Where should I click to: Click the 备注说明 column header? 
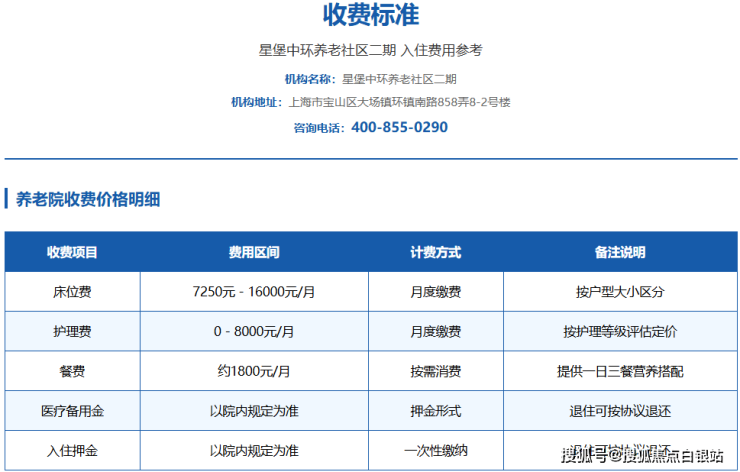pyautogui.click(x=620, y=253)
